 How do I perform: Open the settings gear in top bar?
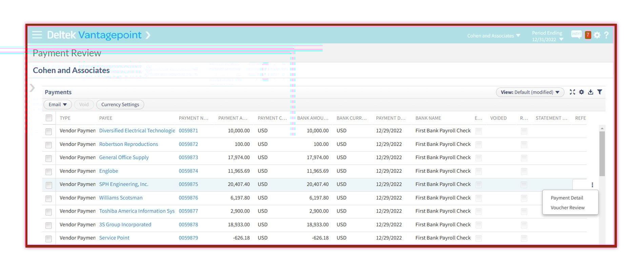597,35
